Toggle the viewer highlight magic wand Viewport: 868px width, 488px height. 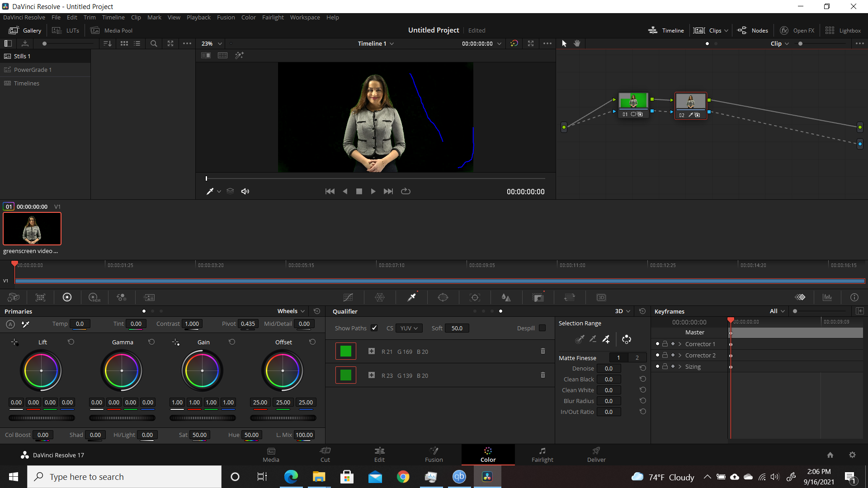[239, 55]
